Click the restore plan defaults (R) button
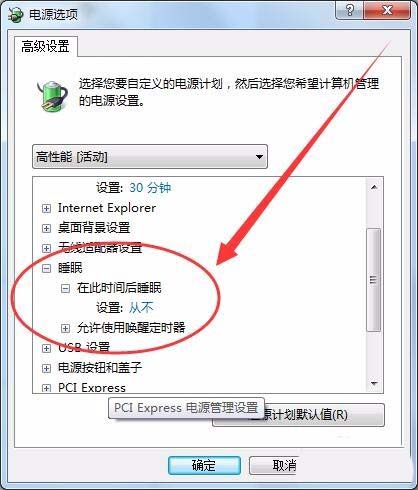Viewport: 418px width, 490px height. tap(298, 415)
